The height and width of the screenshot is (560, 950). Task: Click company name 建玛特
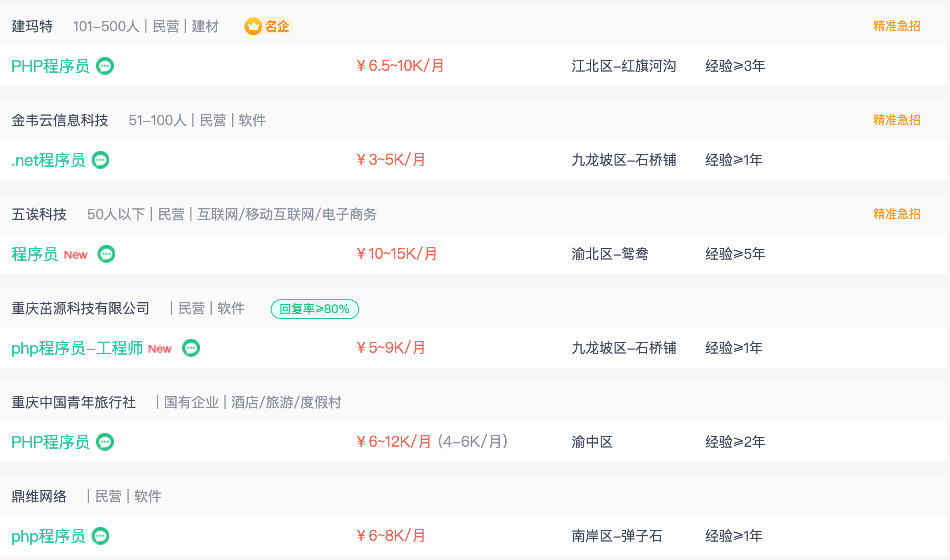coord(32,26)
